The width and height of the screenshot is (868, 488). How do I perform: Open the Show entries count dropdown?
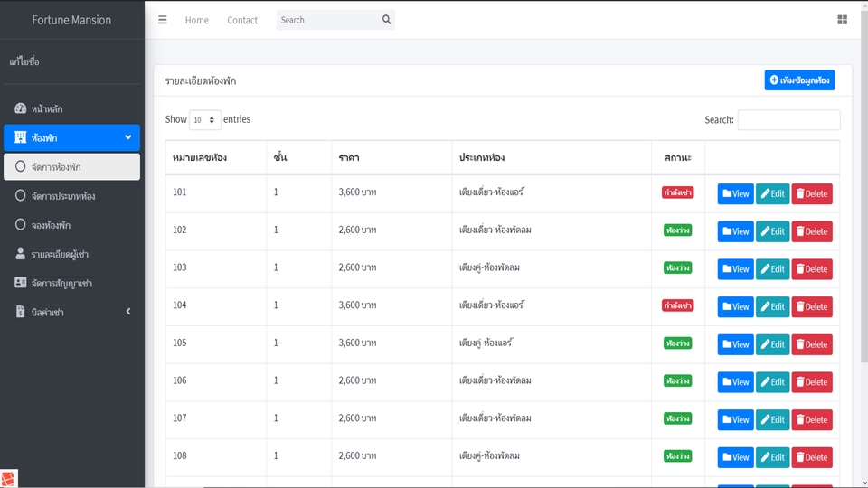pos(205,119)
